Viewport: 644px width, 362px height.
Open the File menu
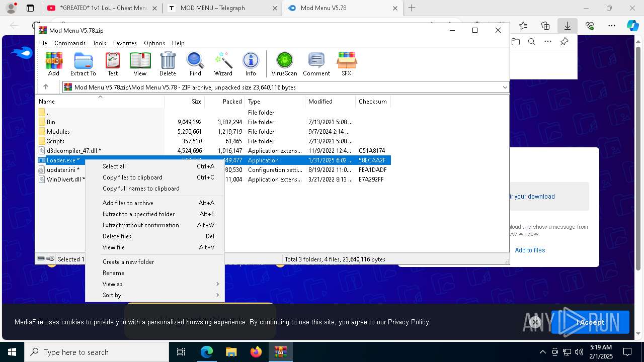click(x=43, y=43)
